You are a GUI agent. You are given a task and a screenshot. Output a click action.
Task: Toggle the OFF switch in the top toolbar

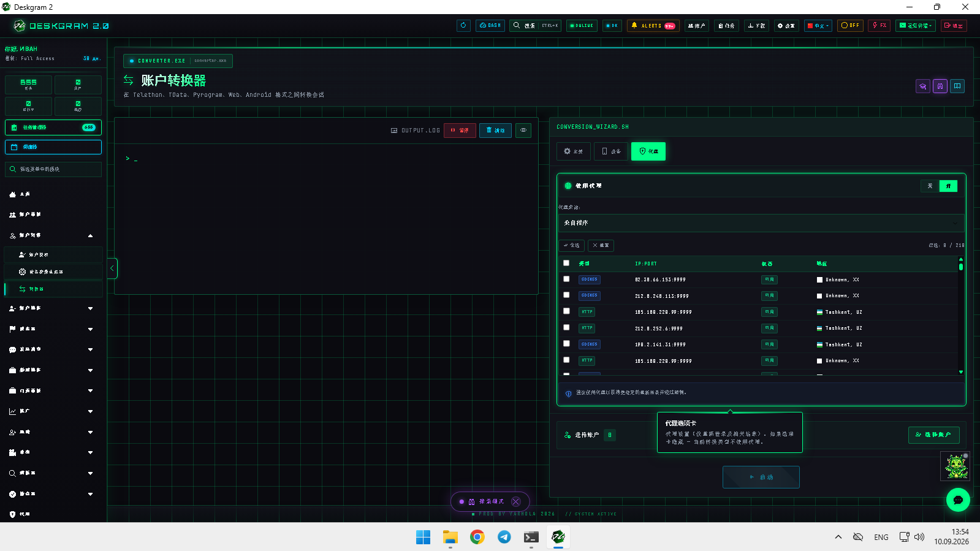tap(850, 26)
